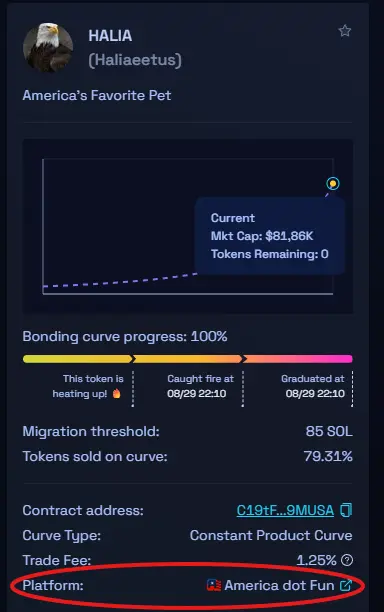Click America's Favorite Pet description

click(x=97, y=95)
